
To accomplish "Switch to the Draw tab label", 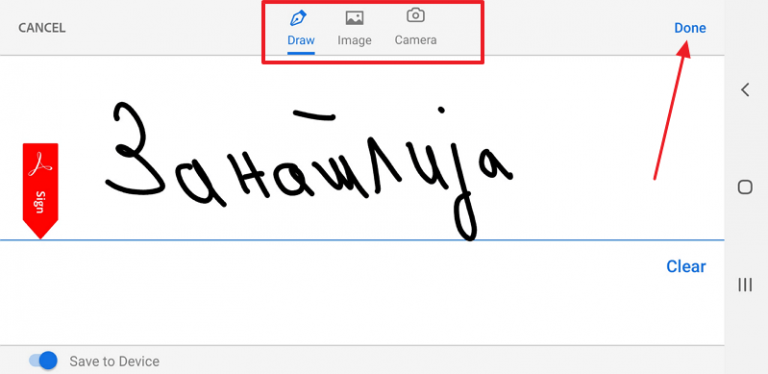I will [301, 40].
